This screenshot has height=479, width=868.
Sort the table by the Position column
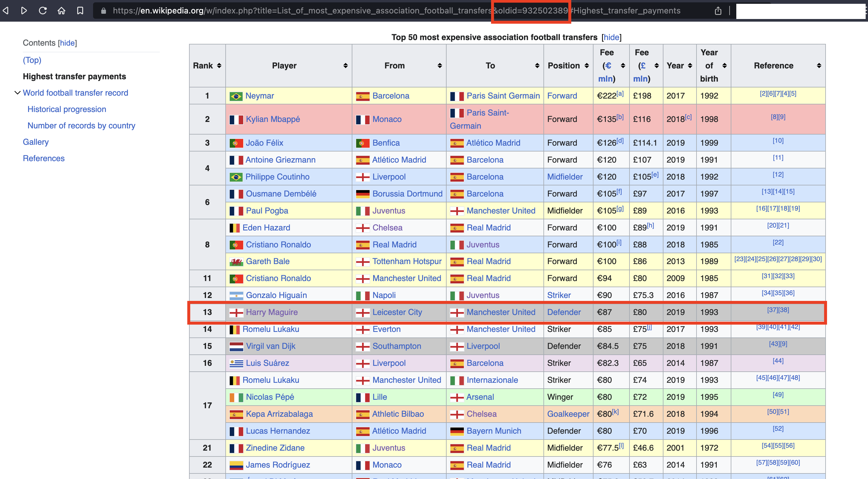pyautogui.click(x=587, y=66)
